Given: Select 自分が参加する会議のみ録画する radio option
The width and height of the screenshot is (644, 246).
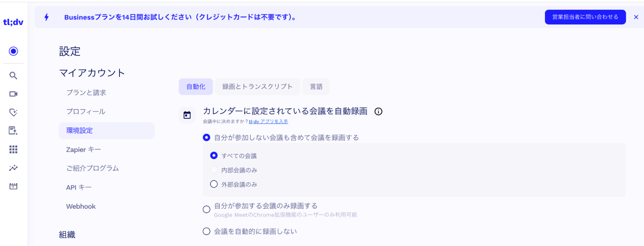Looking at the screenshot, I should 207,209.
